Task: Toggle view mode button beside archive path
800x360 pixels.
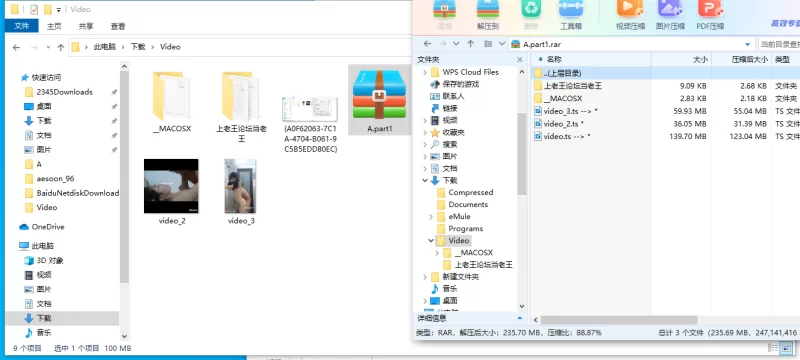Action: [488, 44]
